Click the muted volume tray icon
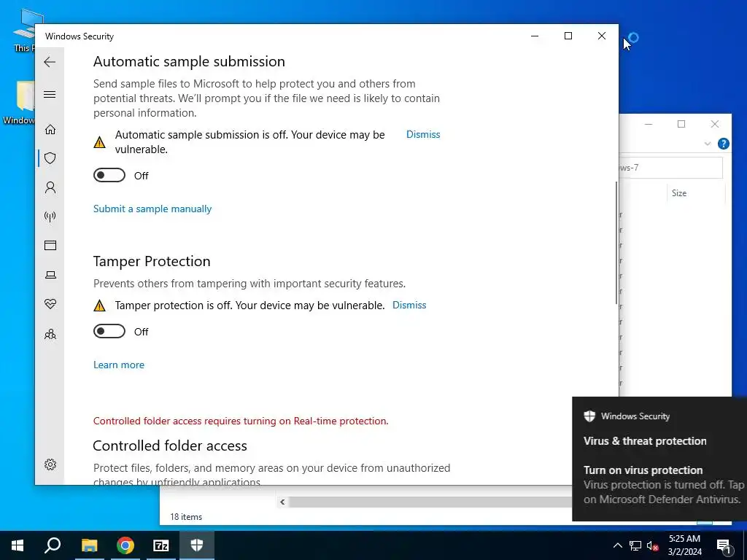The width and height of the screenshot is (747, 560). 653,545
